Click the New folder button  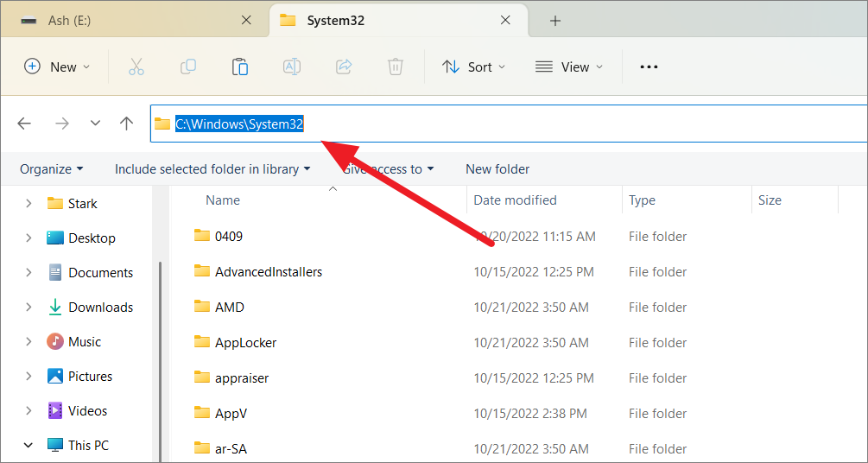pyautogui.click(x=497, y=169)
